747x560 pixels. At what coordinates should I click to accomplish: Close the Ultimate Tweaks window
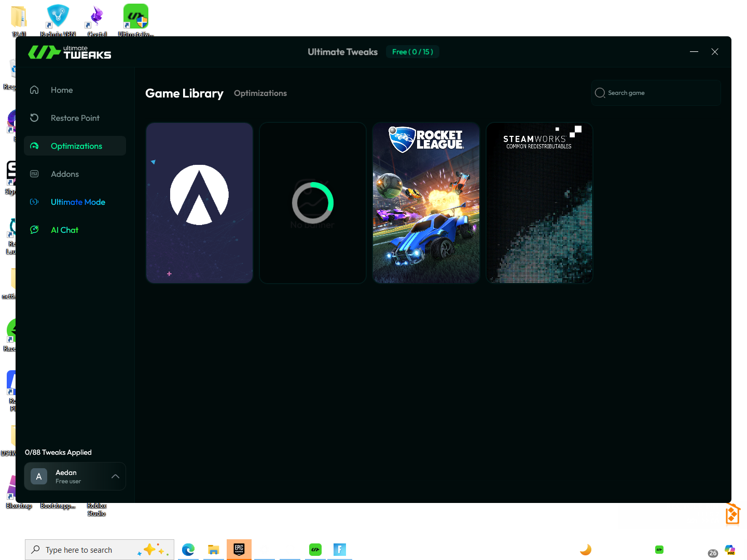click(x=715, y=52)
